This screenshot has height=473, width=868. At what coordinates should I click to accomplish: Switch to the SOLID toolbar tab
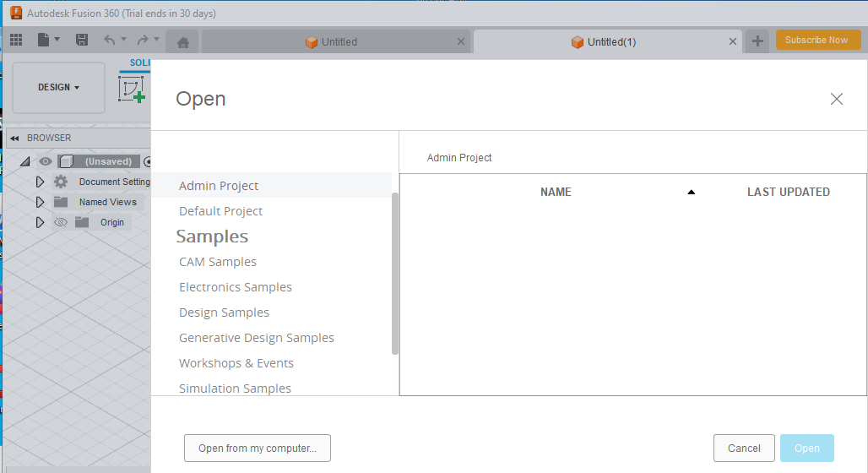coord(140,63)
